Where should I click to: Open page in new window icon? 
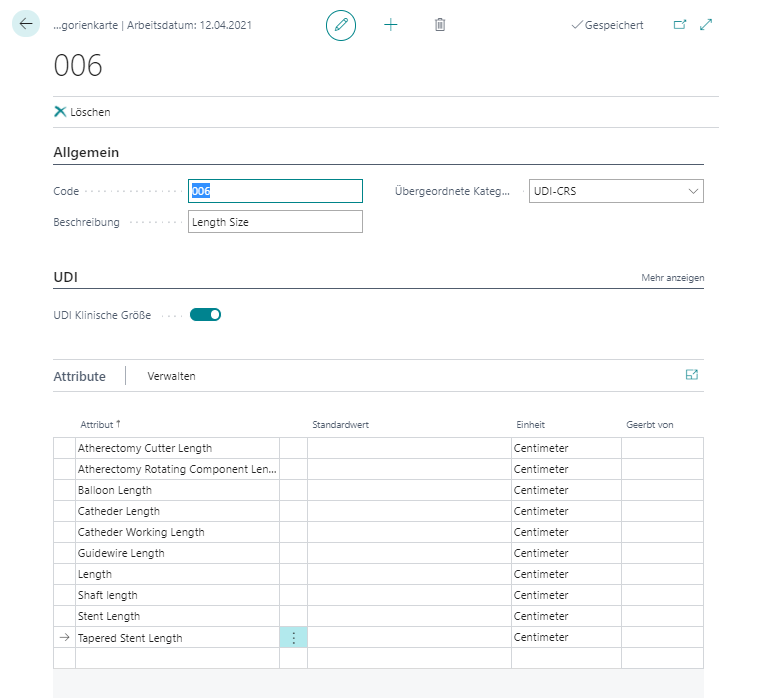(680, 25)
